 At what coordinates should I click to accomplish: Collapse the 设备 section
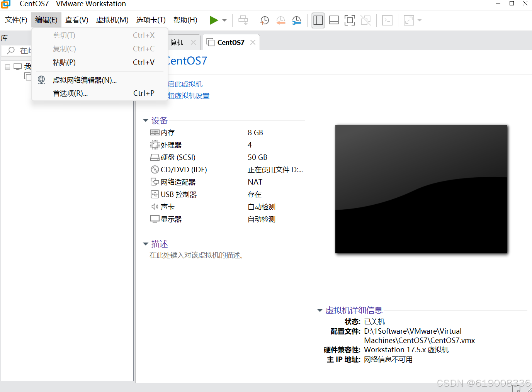(x=146, y=120)
